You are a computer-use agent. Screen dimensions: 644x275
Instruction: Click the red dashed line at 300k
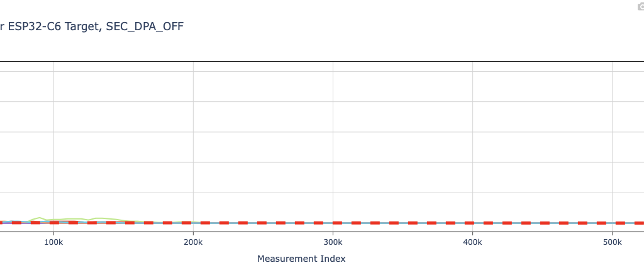click(x=333, y=223)
